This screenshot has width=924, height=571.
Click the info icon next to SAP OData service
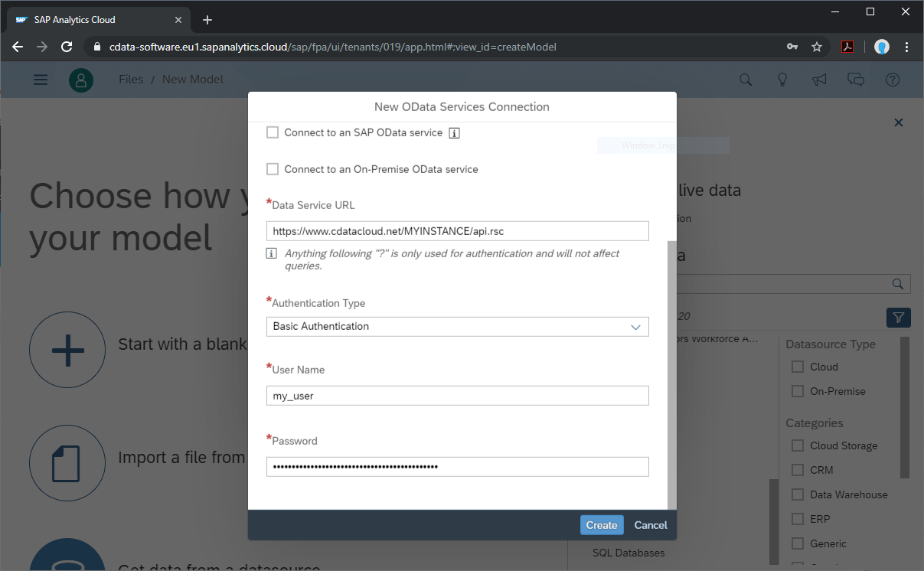coord(452,132)
